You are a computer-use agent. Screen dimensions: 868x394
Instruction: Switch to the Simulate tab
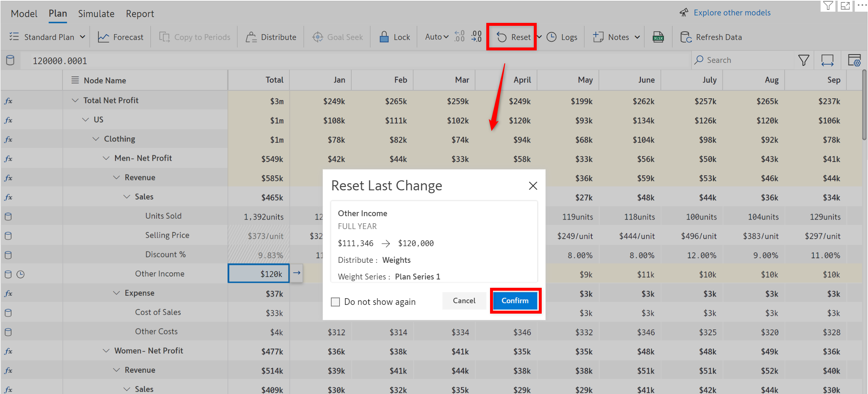pos(96,14)
